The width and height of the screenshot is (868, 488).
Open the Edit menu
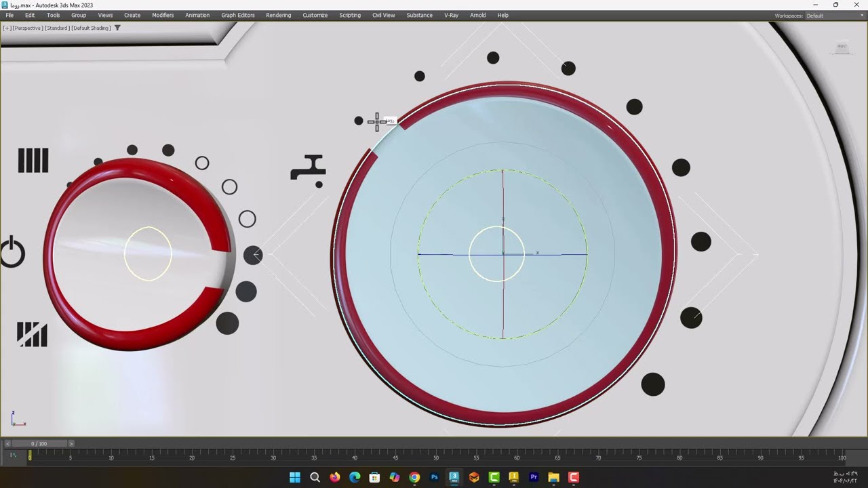click(x=30, y=15)
